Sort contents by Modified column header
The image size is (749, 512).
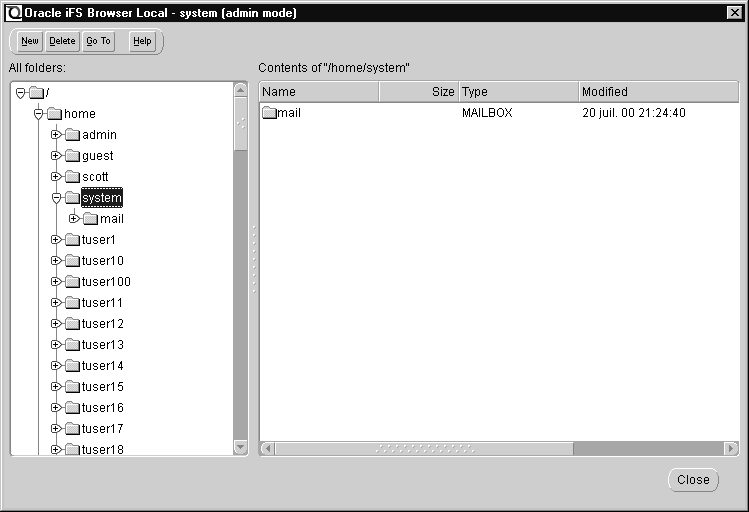pos(659,92)
